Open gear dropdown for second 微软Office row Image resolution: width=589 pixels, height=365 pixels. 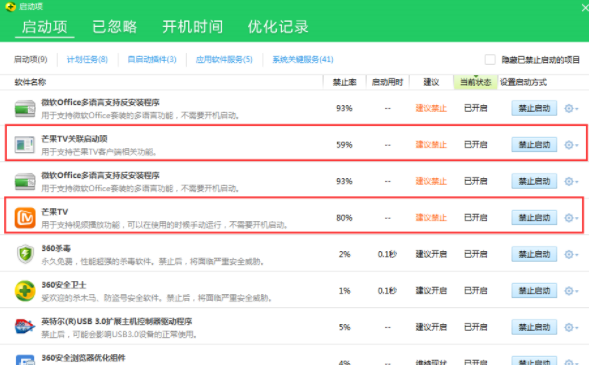571,181
